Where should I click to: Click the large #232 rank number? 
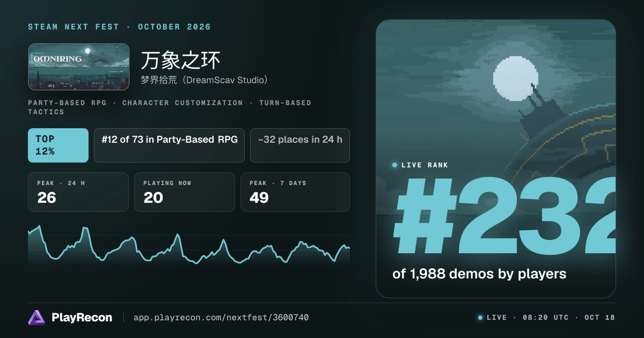point(504,217)
